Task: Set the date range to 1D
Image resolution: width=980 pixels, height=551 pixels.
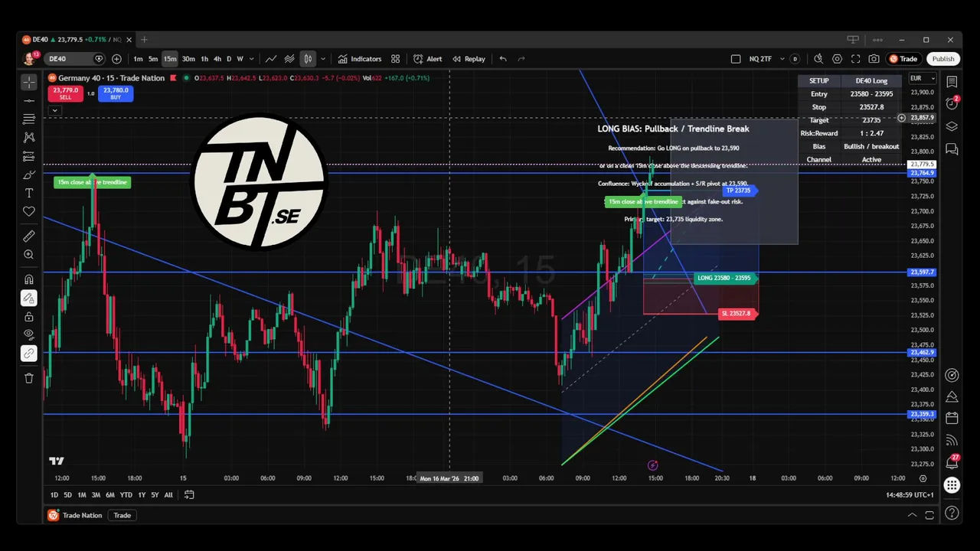Action: tap(54, 495)
